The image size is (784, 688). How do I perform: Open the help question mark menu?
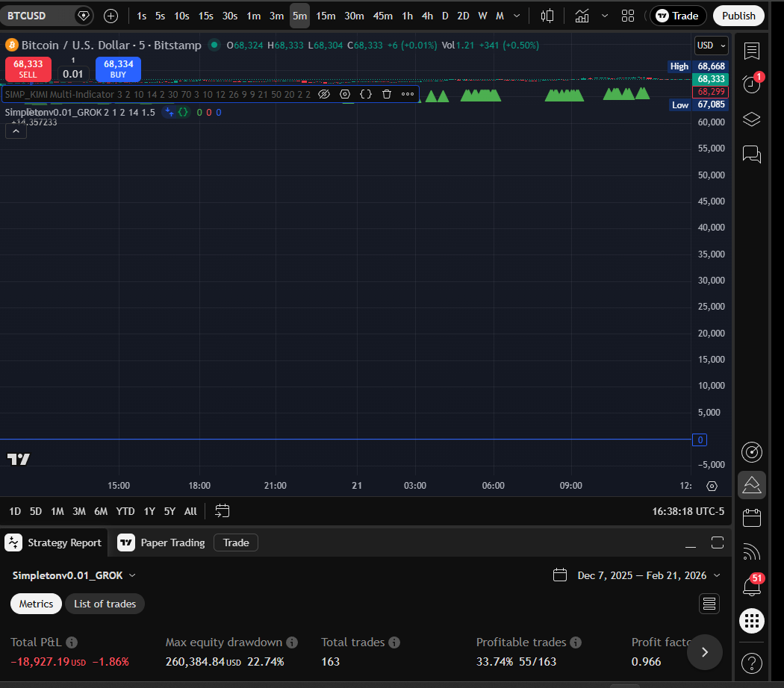click(x=751, y=663)
